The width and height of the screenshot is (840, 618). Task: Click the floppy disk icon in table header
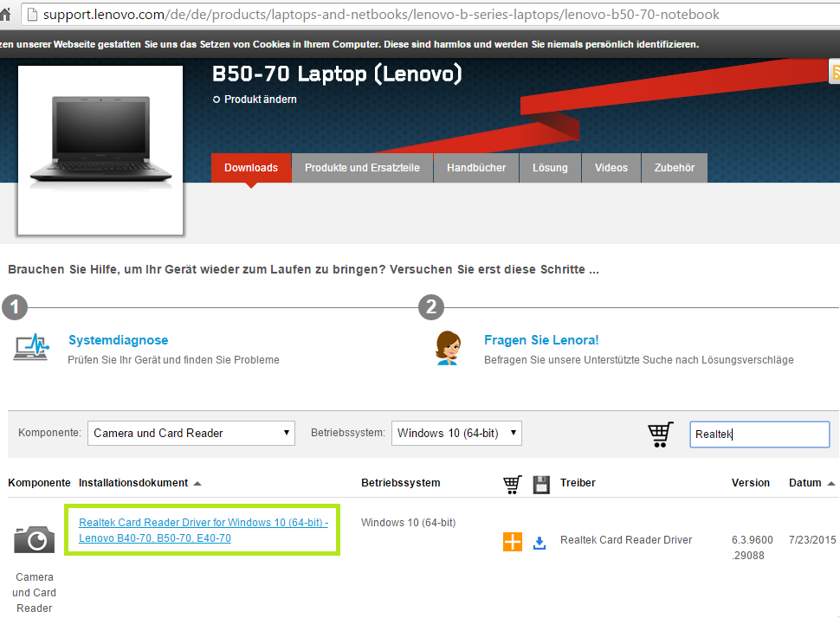pos(541,484)
